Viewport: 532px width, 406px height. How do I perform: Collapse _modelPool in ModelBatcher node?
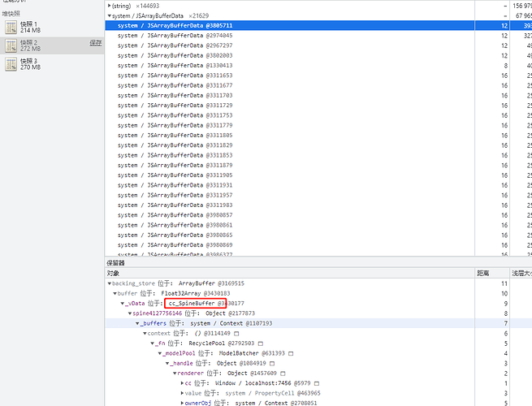coord(160,353)
